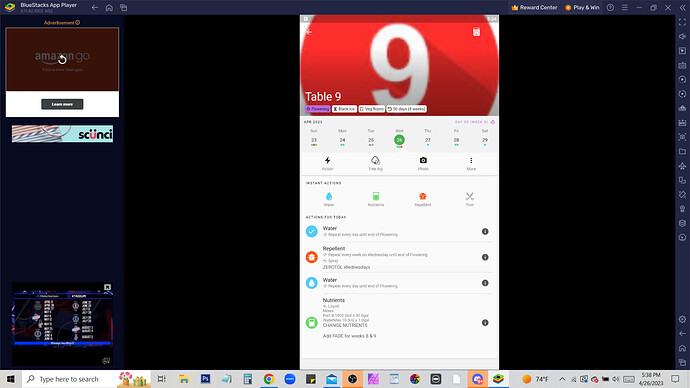Mark the Repellent action as done
The width and height of the screenshot is (690, 388).
312,257
